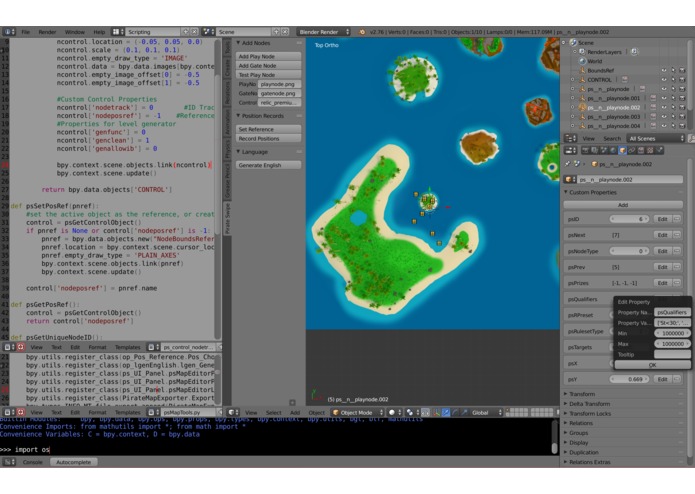Open Templates menu in ps_control_nodetr text editor

pyautogui.click(x=127, y=347)
